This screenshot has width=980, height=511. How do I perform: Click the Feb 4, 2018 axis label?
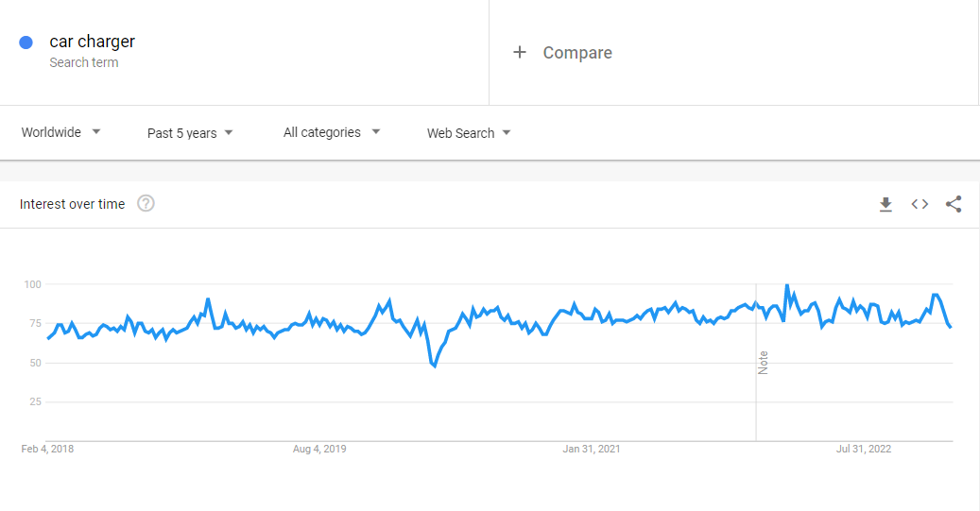click(x=47, y=449)
